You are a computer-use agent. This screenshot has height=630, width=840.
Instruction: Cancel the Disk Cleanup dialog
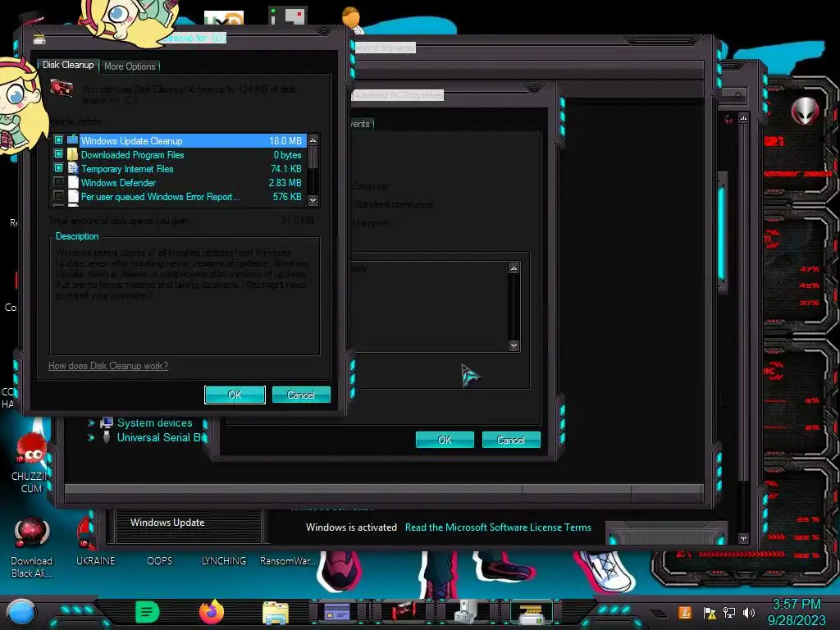301,395
